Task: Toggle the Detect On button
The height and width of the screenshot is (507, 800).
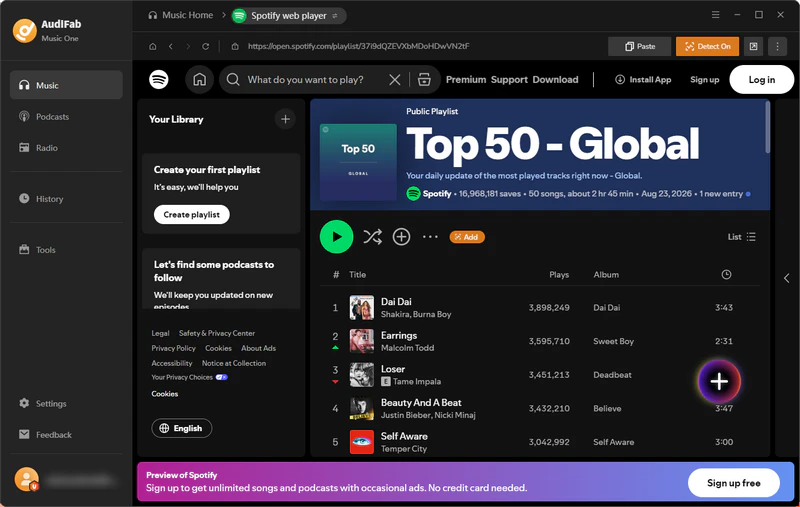Action: 707,46
